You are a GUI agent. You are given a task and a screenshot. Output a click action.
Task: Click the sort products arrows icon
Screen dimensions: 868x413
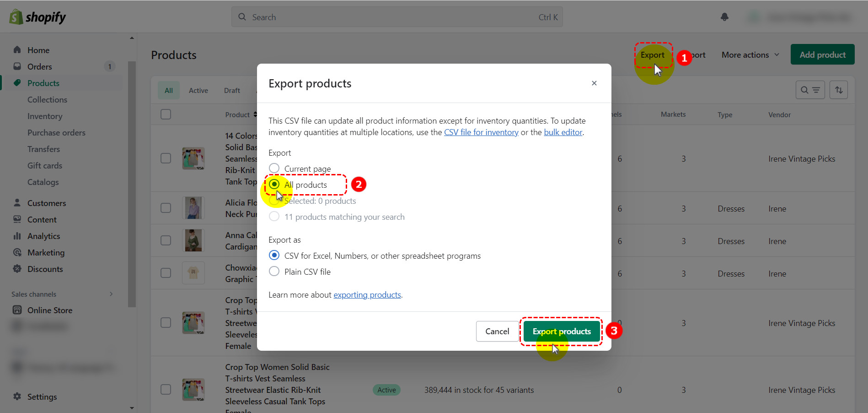(839, 90)
